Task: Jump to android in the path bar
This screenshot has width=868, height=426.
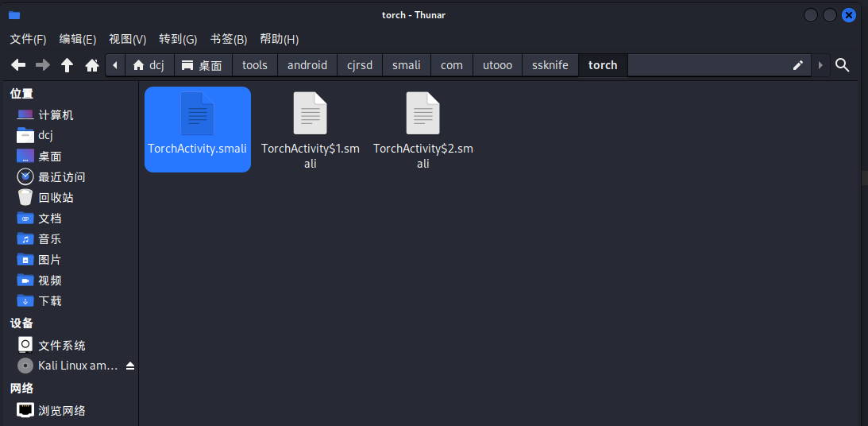Action: coord(307,65)
